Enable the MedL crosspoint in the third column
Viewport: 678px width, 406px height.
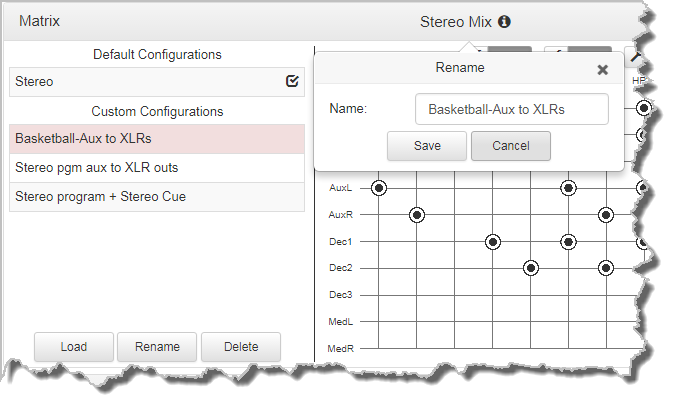(x=455, y=322)
